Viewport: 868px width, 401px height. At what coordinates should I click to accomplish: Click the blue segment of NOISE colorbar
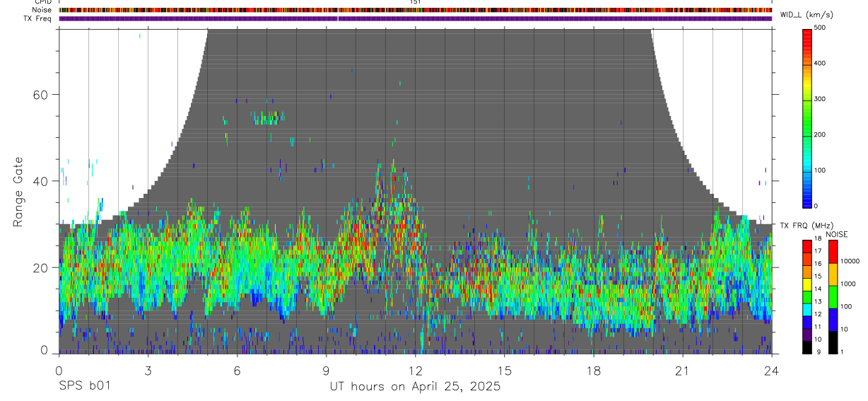(832, 320)
